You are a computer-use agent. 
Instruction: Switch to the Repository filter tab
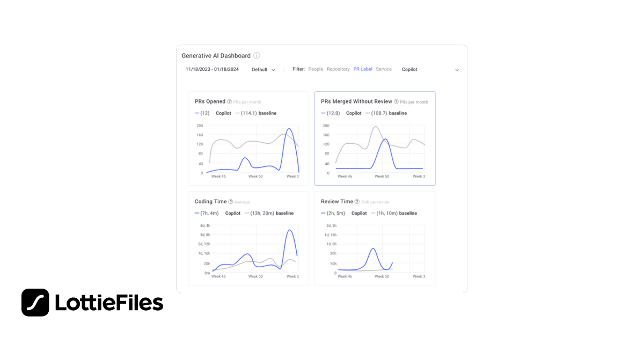[x=338, y=69]
